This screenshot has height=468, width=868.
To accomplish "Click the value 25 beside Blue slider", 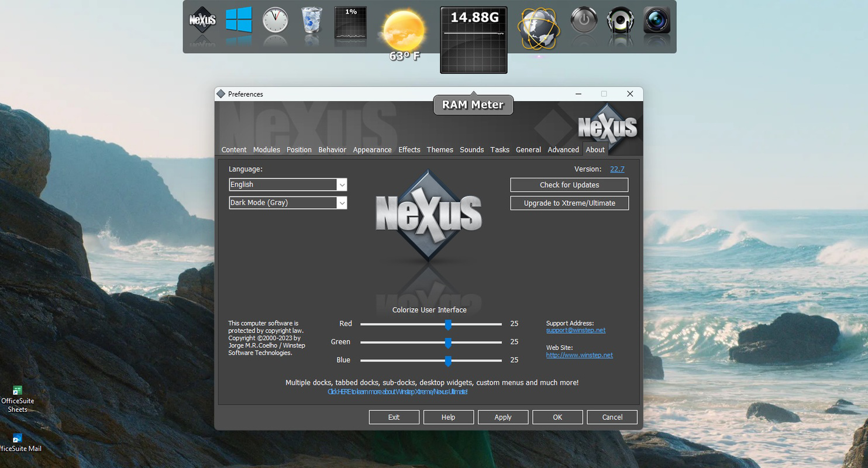I will tap(514, 360).
